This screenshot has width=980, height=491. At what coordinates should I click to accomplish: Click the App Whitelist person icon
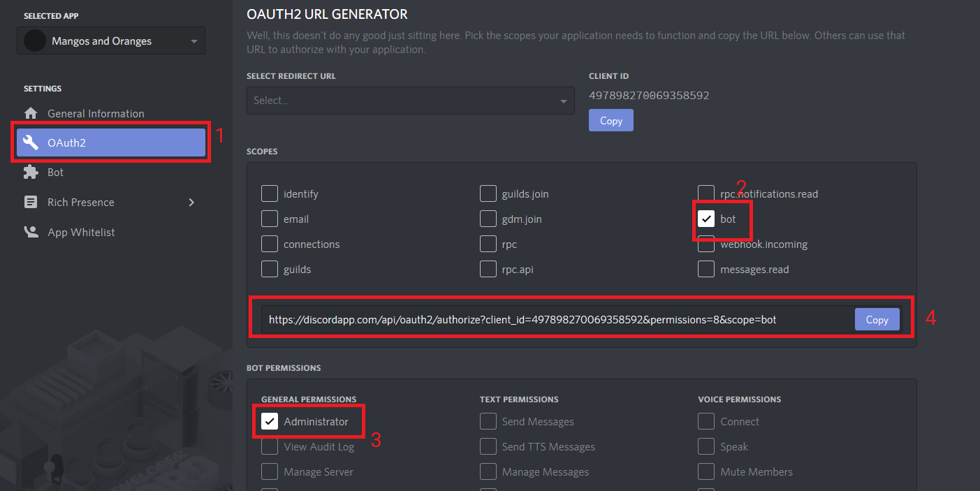31,232
